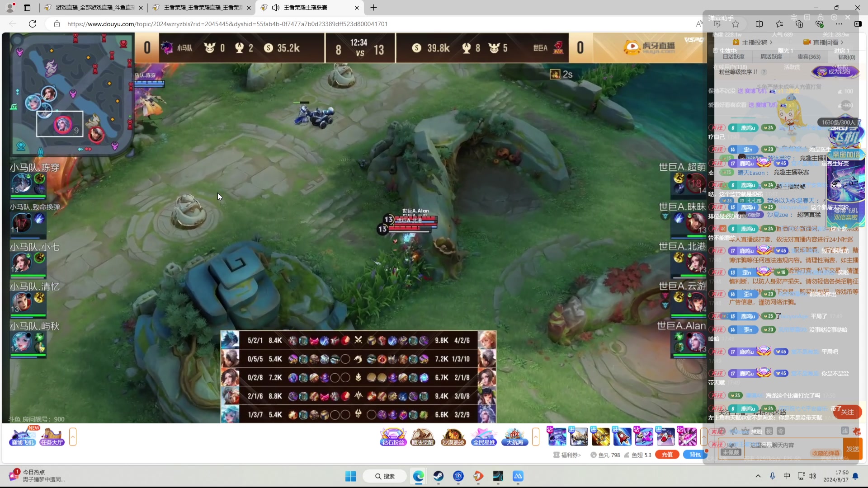The height and width of the screenshot is (488, 868).
Task: Open the 福利券 link
Action: click(567, 455)
